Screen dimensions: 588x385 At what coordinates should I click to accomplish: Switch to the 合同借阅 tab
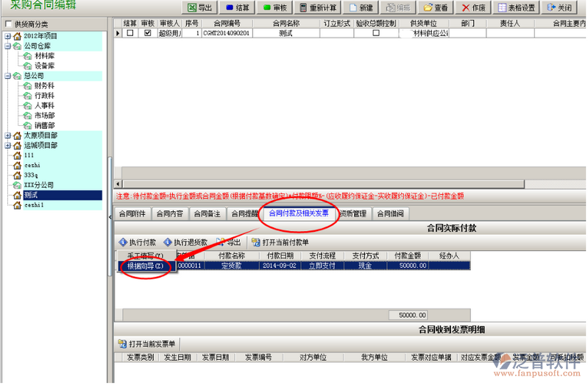pyautogui.click(x=390, y=214)
